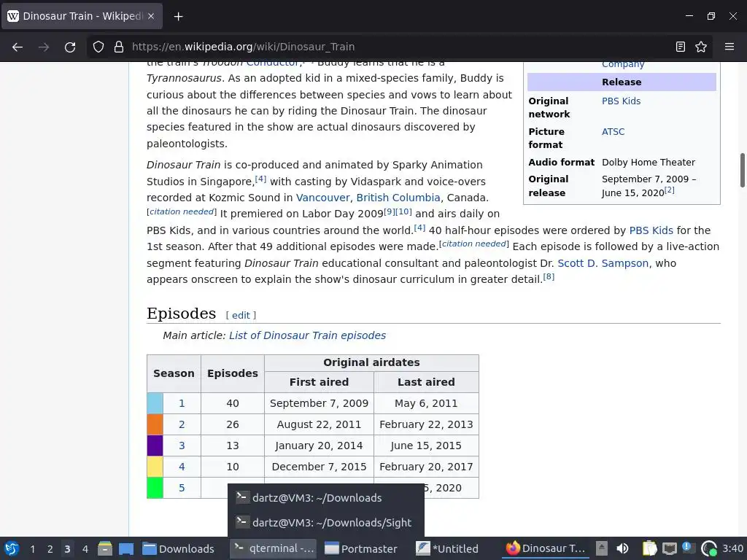Open PBS Kids link in the paragraph
The image size is (747, 560).
coord(651,230)
